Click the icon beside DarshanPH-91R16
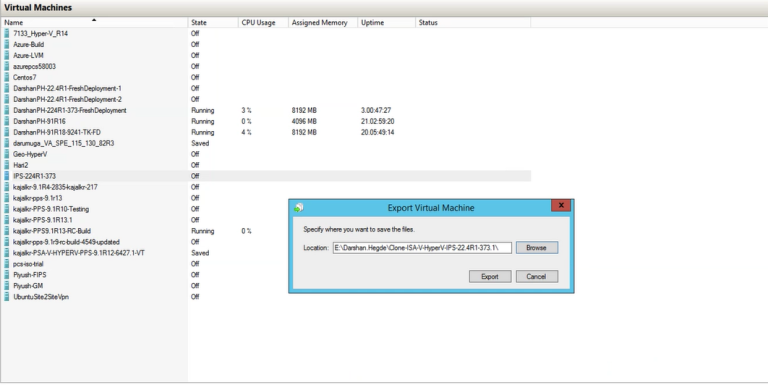 tap(6, 121)
